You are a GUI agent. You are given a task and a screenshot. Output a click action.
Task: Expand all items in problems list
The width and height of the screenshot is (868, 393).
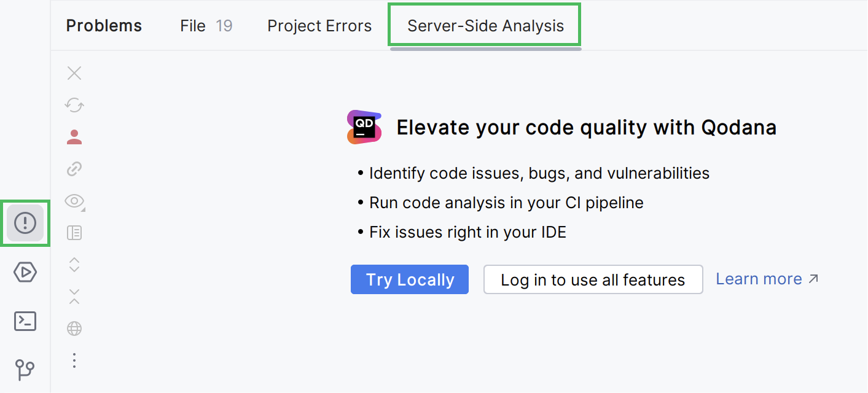click(x=74, y=265)
